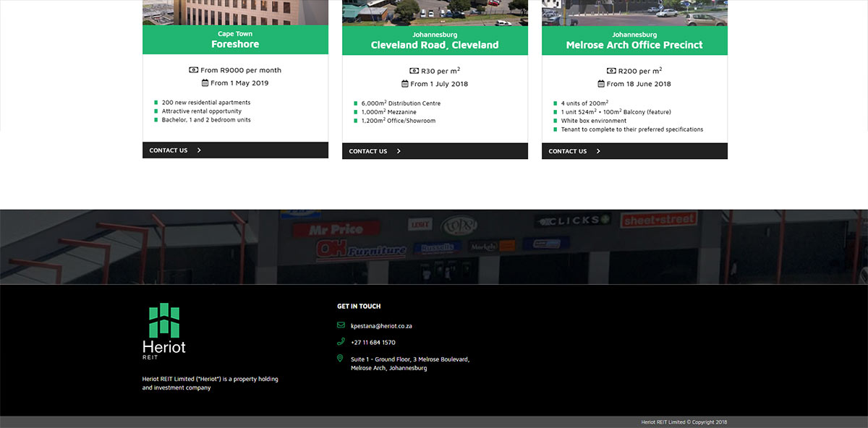Select the Melrose Arch Office Precinct header banner
Viewport: 868px width, 428px height.
pyautogui.click(x=634, y=40)
